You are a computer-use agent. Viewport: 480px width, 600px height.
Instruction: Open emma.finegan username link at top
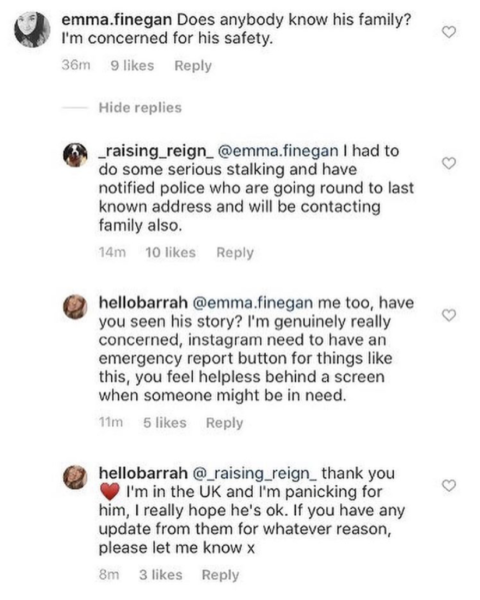point(117,20)
